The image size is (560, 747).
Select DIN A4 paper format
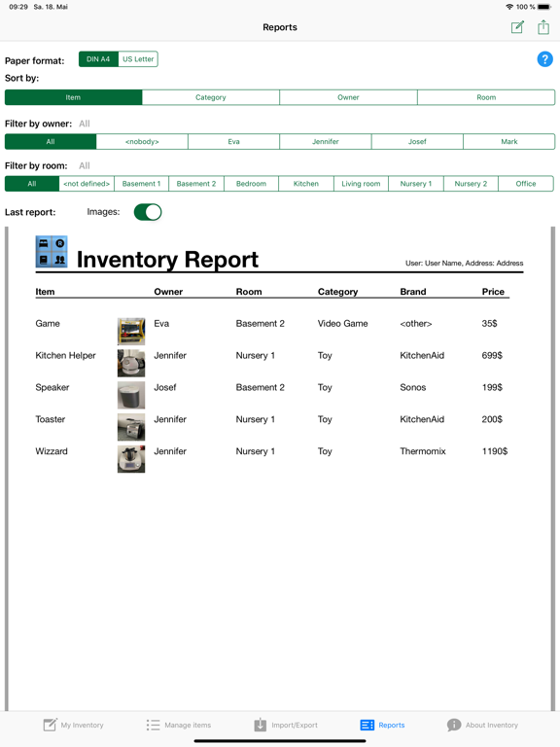point(98,59)
